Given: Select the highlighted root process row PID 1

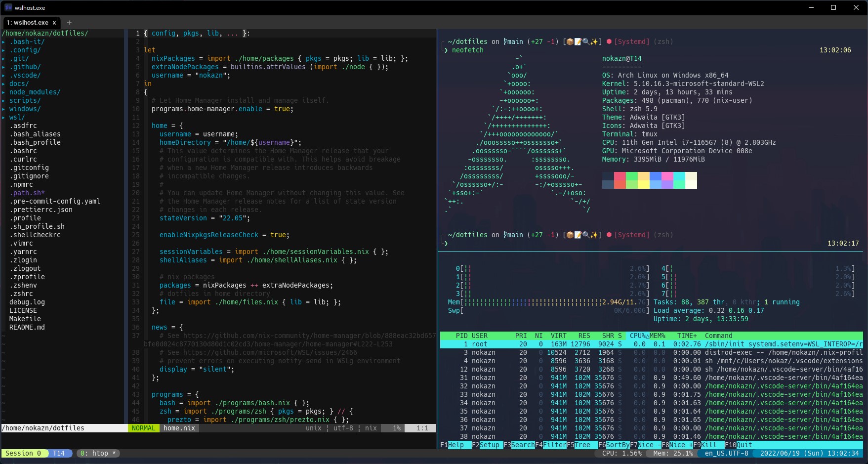Looking at the screenshot, I should [652, 344].
